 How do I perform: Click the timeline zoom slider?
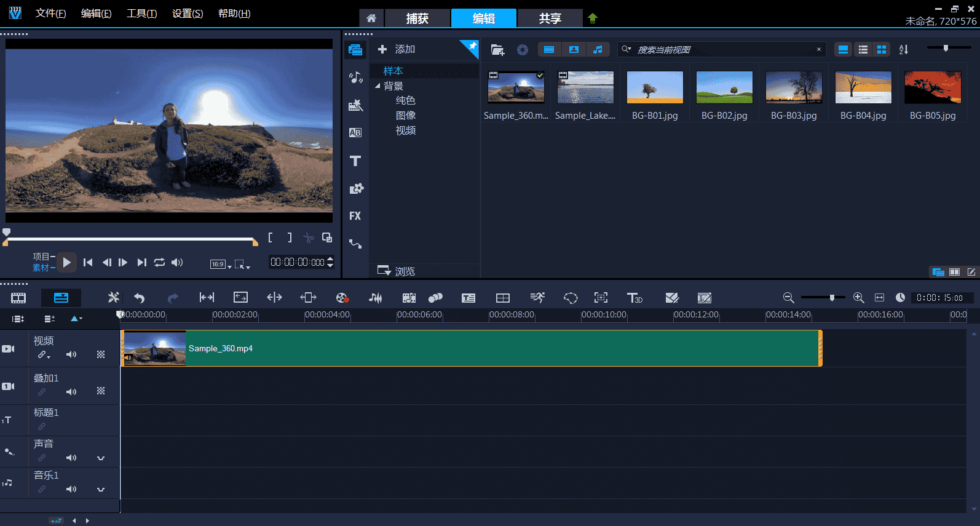pos(831,298)
